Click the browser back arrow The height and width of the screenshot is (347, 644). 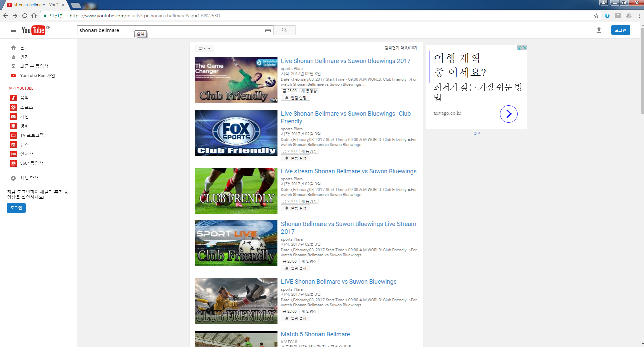6,16
